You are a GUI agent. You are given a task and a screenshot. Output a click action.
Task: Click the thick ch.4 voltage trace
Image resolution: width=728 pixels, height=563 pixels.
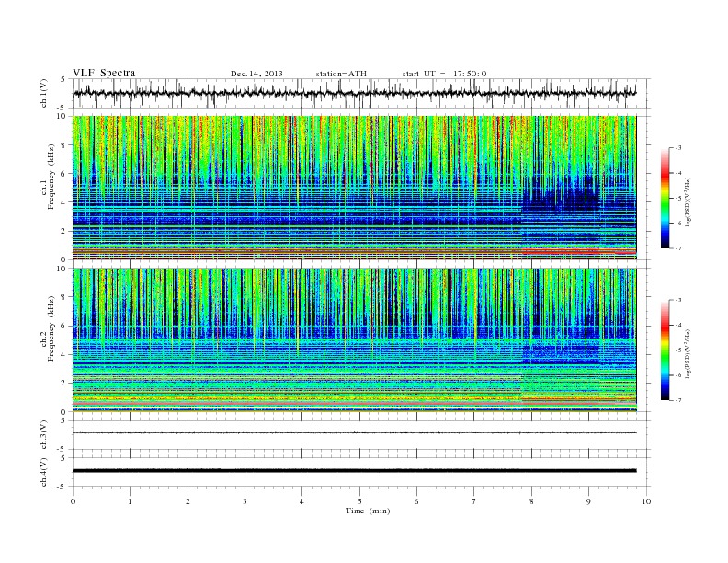[x=354, y=471]
